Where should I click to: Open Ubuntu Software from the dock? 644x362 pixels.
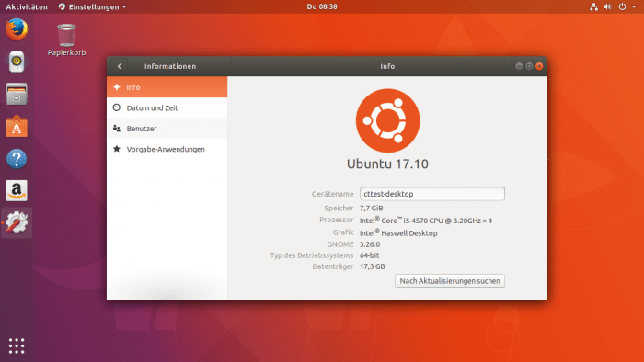[17, 126]
